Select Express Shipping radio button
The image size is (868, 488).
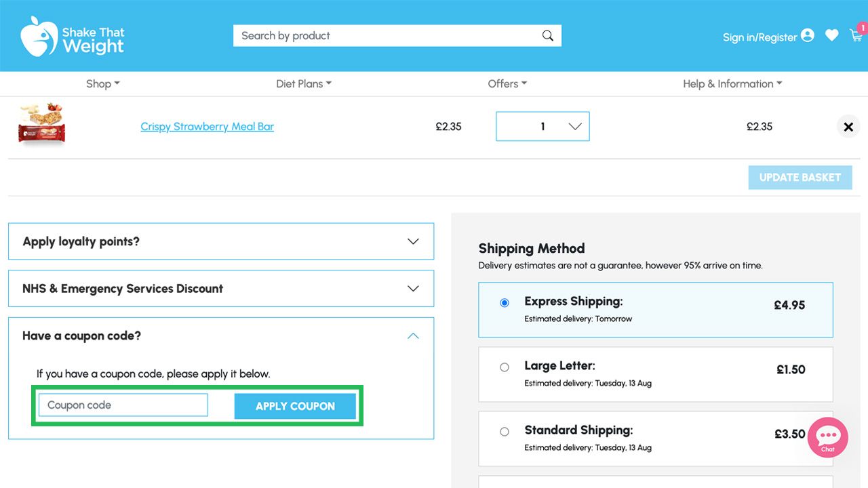505,303
